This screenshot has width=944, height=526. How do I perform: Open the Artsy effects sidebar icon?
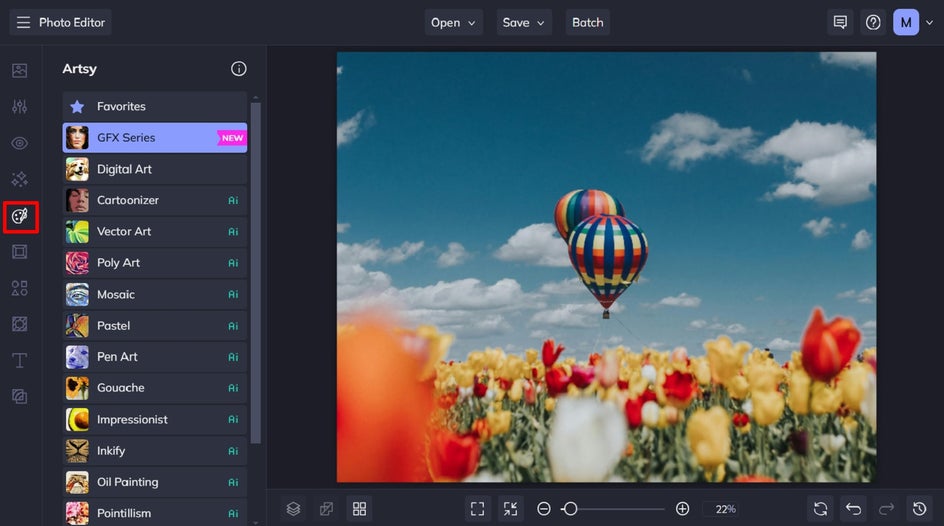20,216
